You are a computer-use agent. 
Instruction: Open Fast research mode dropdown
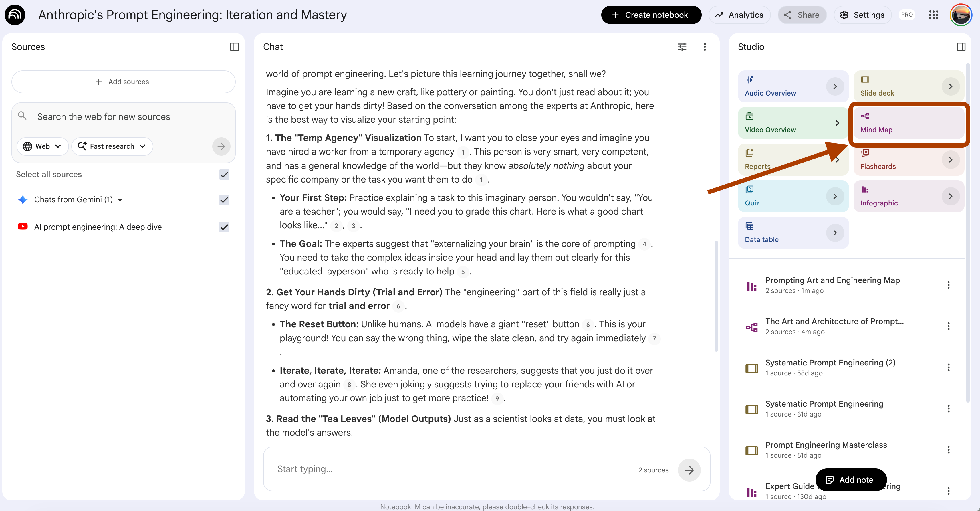pyautogui.click(x=112, y=146)
